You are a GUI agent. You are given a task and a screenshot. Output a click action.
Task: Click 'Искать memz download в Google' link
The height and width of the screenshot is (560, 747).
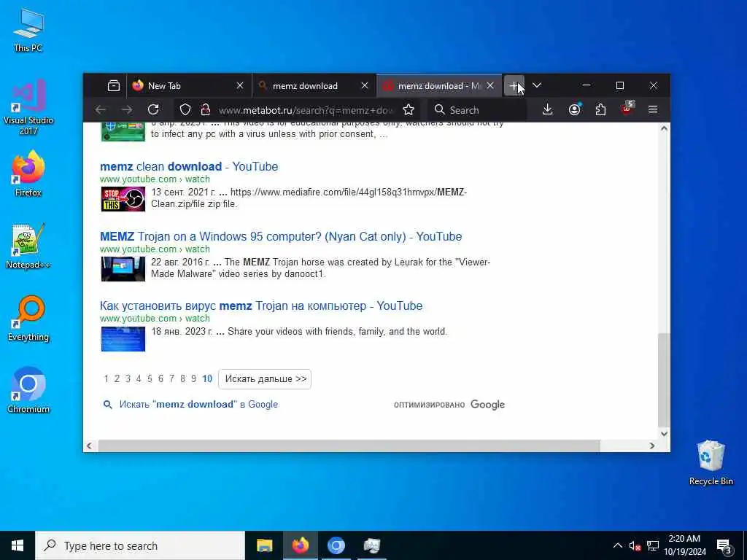198,404
